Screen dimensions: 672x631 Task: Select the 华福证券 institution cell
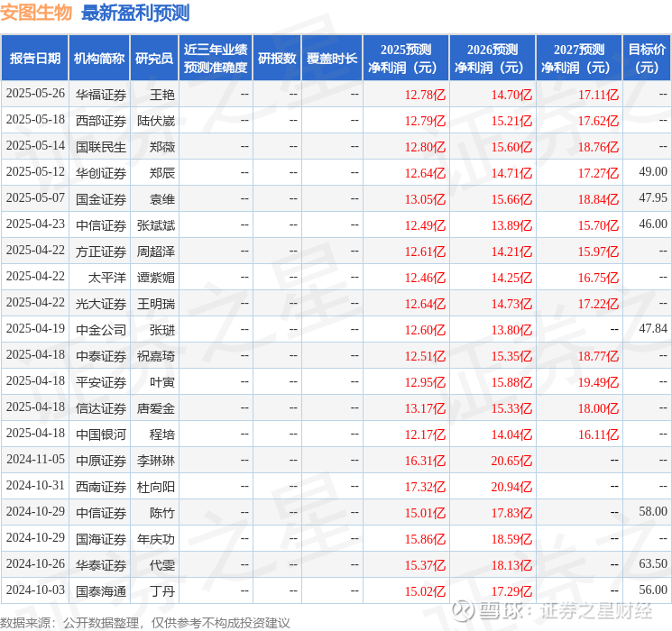[x=101, y=95]
